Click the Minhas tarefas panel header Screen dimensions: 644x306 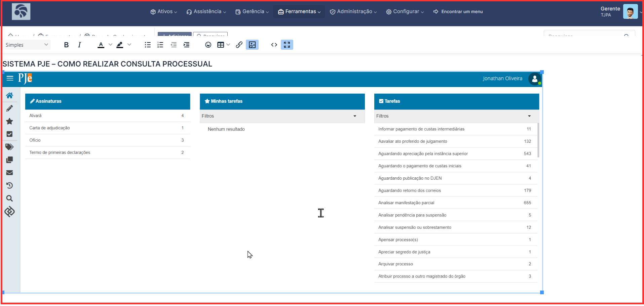pos(282,101)
